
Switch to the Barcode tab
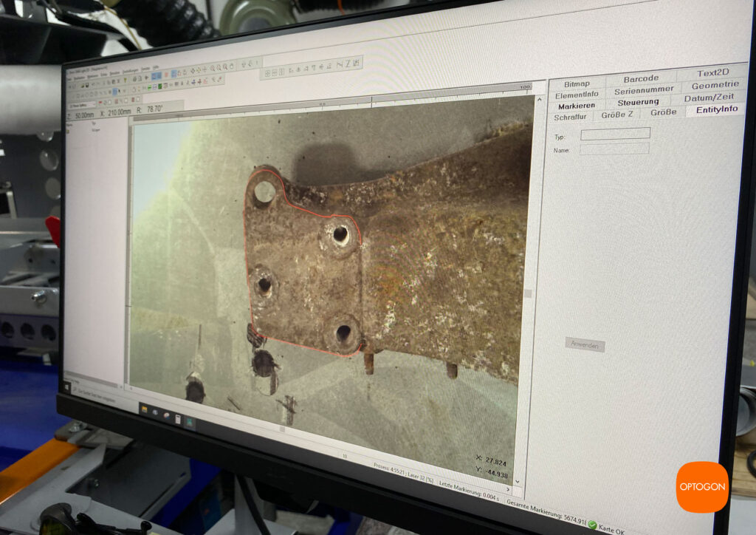pos(640,78)
